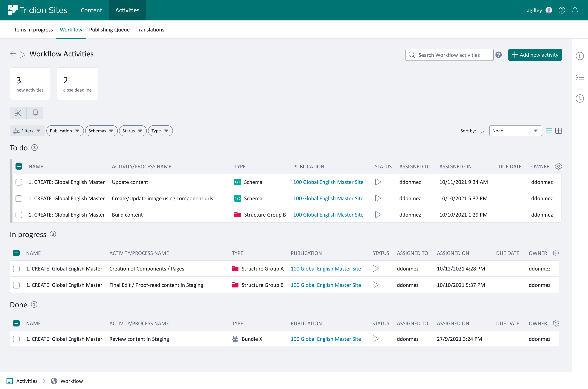The width and height of the screenshot is (588, 389).
Task: Open the history panel on the right sidebar
Action: pos(580,98)
